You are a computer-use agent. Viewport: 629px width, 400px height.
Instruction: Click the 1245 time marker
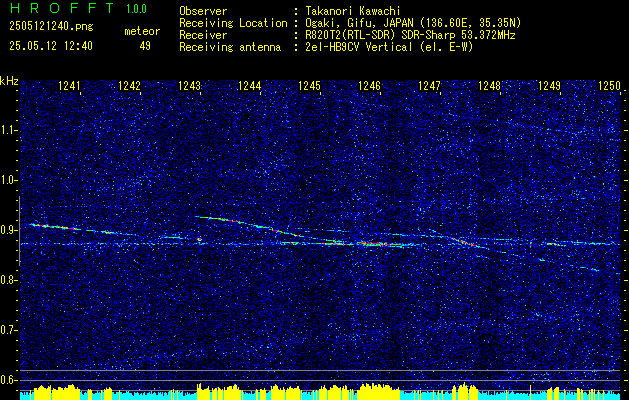[x=309, y=85]
